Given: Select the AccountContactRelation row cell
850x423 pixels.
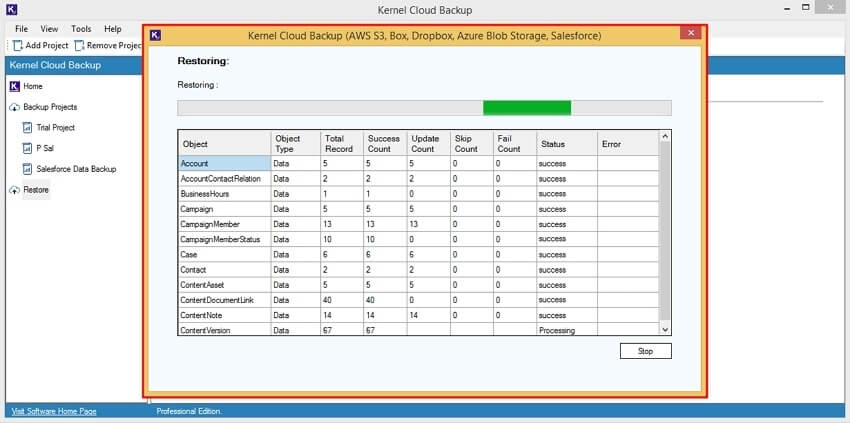Looking at the screenshot, I should pyautogui.click(x=224, y=178).
